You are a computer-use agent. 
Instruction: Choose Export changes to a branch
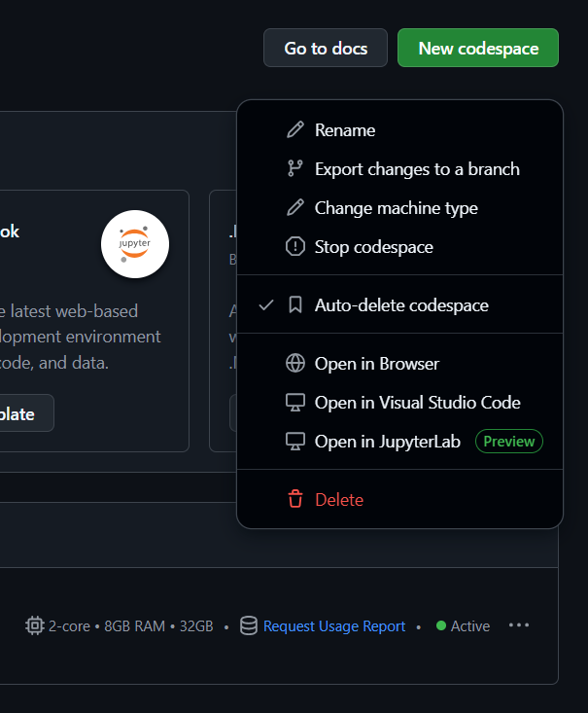click(x=399, y=168)
